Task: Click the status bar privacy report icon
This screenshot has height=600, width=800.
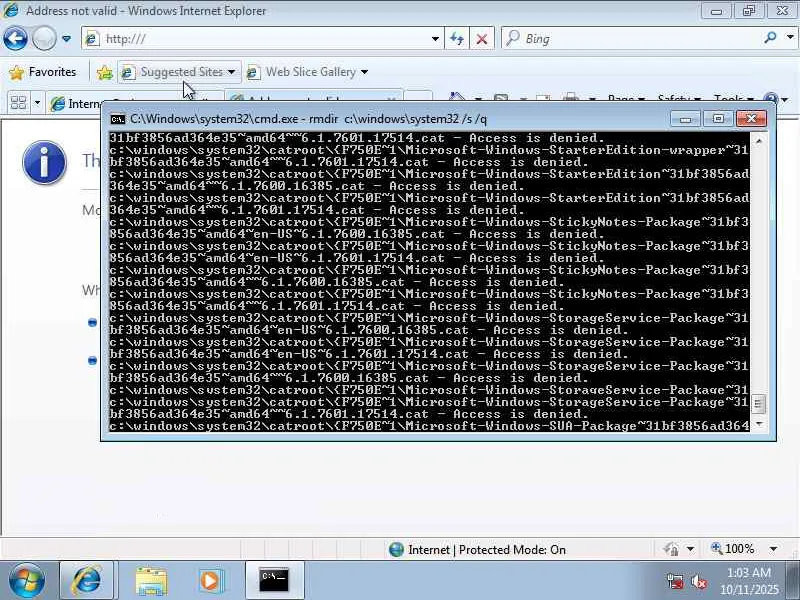Action: pos(671,549)
